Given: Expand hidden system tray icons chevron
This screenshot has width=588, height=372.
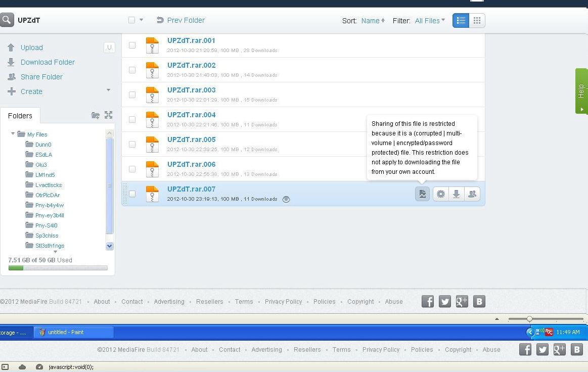Looking at the screenshot, I should point(530,332).
